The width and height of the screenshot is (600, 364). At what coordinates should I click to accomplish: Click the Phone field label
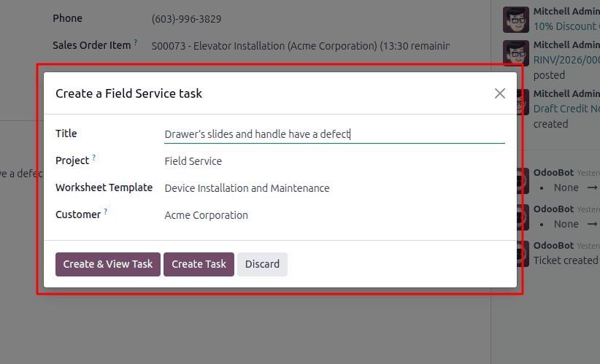point(67,18)
